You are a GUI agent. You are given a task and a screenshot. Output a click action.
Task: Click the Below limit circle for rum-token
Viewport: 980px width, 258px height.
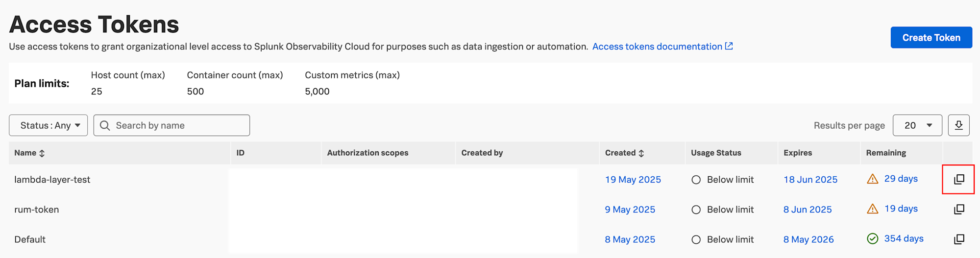(696, 210)
